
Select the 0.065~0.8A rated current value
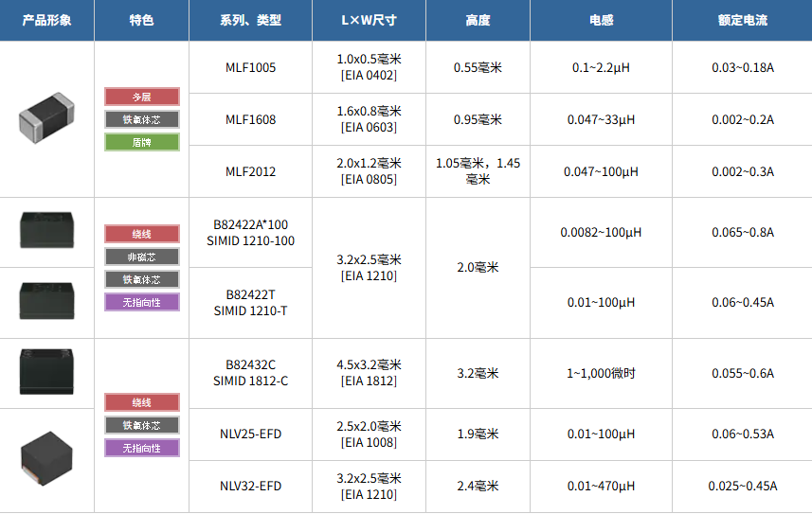point(743,233)
